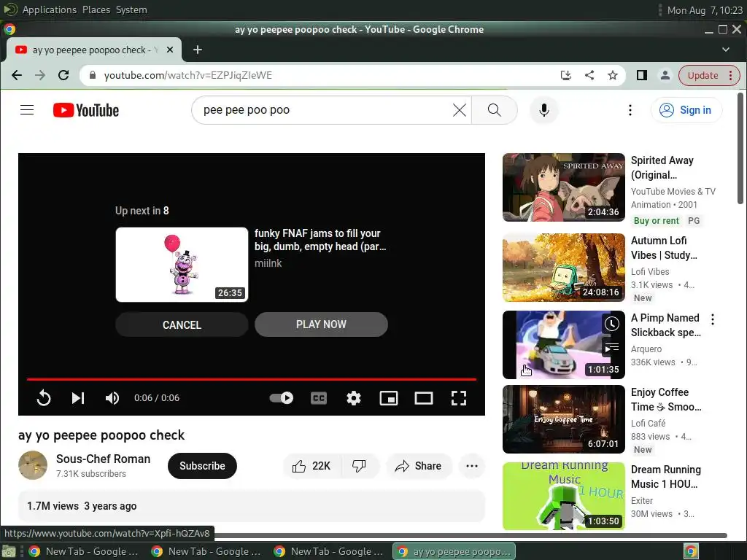Reload the YouTube page
Viewport: 747px width, 560px height.
pos(63,75)
